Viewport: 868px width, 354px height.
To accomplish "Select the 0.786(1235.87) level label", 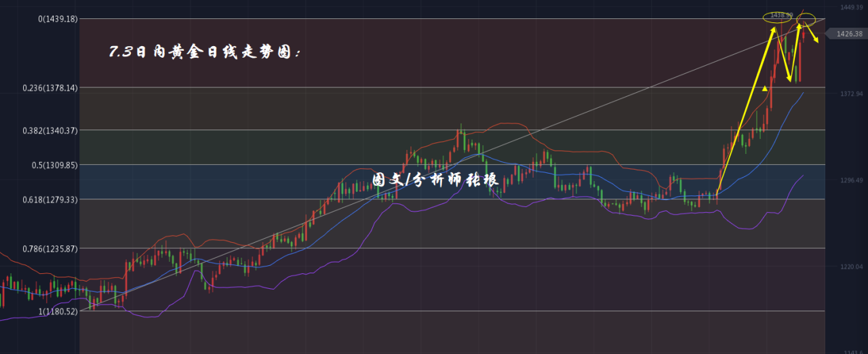I will coord(50,249).
